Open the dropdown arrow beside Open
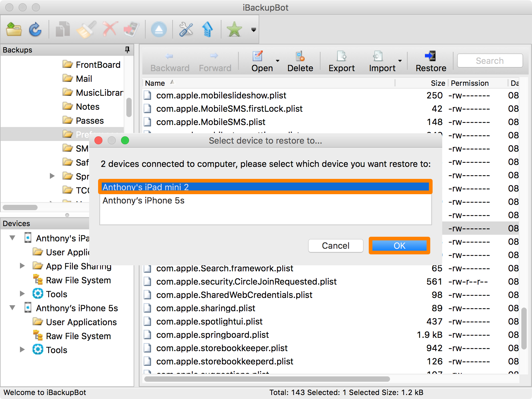532x399 pixels. point(278,61)
